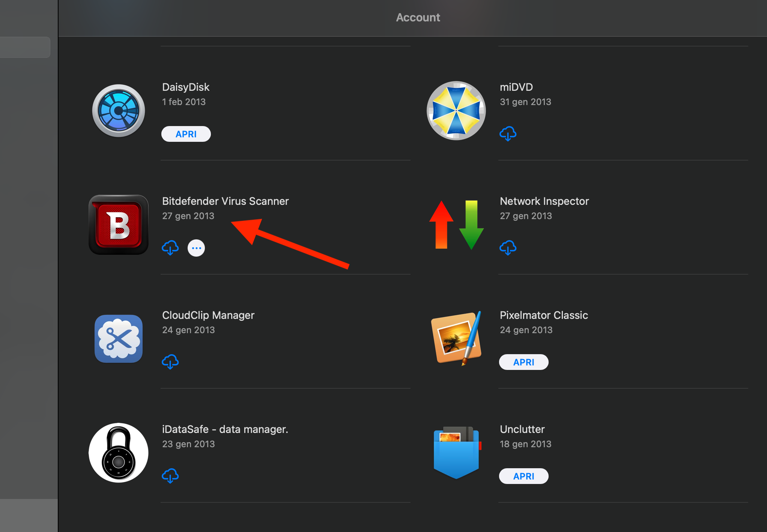Open DaisyDisk with the APRI button
767x532 pixels.
click(186, 134)
